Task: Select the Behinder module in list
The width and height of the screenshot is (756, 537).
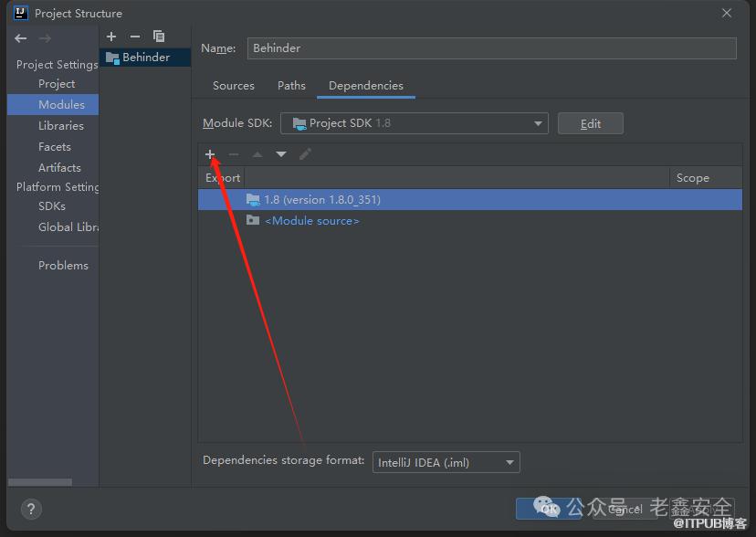Action: pos(146,57)
